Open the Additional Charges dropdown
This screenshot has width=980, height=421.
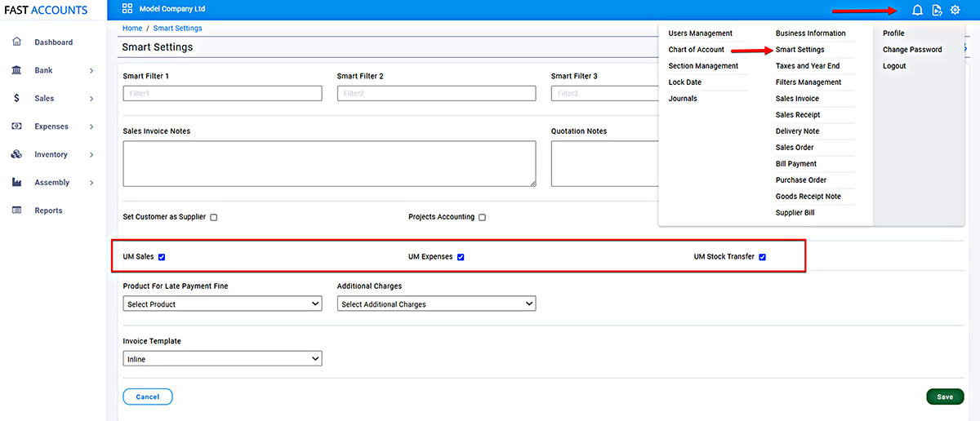[x=436, y=304]
